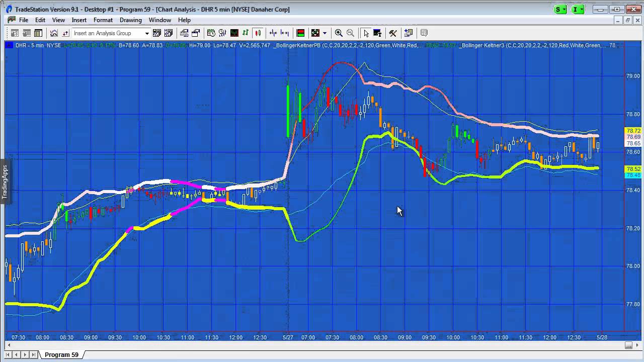
Task: Open the View menu
Action: [58, 20]
